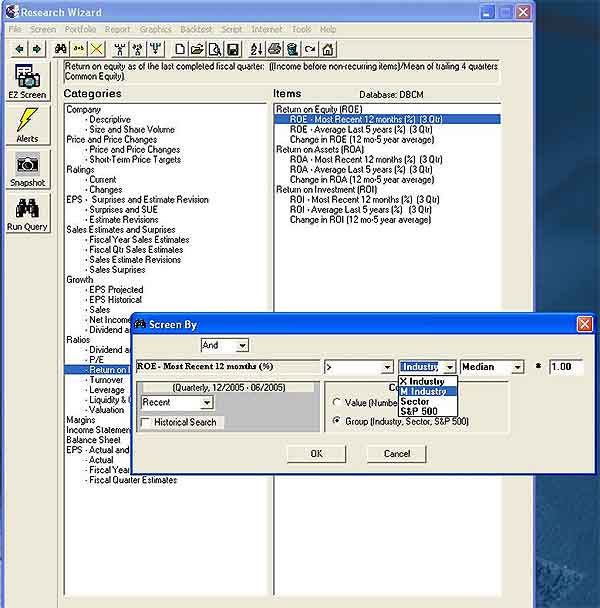This screenshot has width=600, height=608.
Task: Click the EZ Screen sidebar icon
Action: [26, 80]
